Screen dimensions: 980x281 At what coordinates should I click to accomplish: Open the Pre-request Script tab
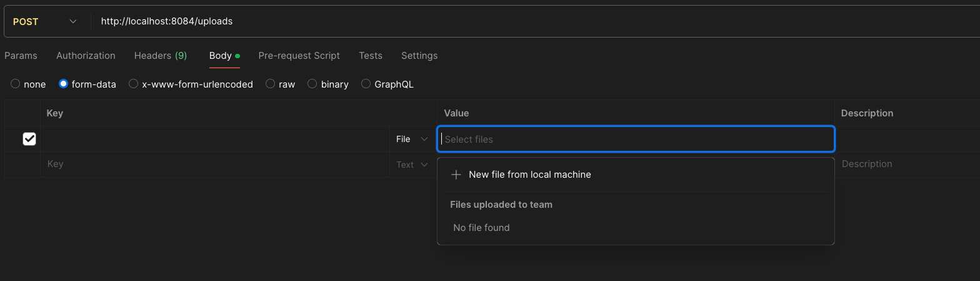pos(299,56)
